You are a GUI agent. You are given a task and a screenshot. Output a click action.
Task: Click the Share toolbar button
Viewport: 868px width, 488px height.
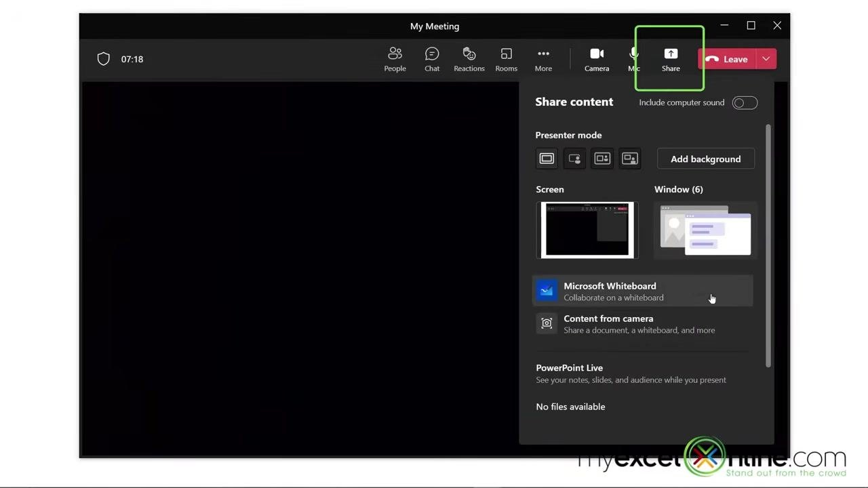click(x=671, y=59)
